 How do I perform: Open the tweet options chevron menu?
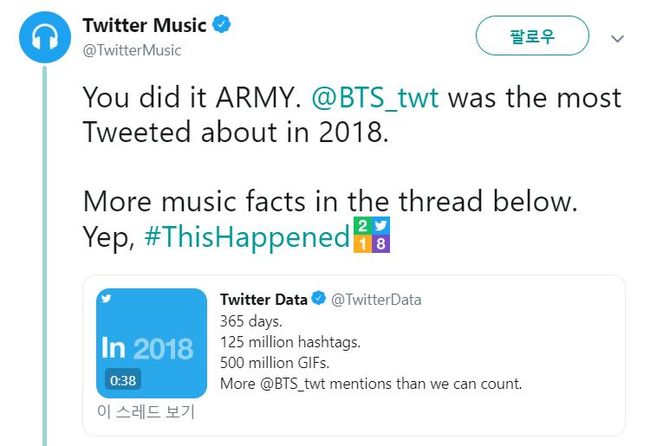click(x=618, y=38)
